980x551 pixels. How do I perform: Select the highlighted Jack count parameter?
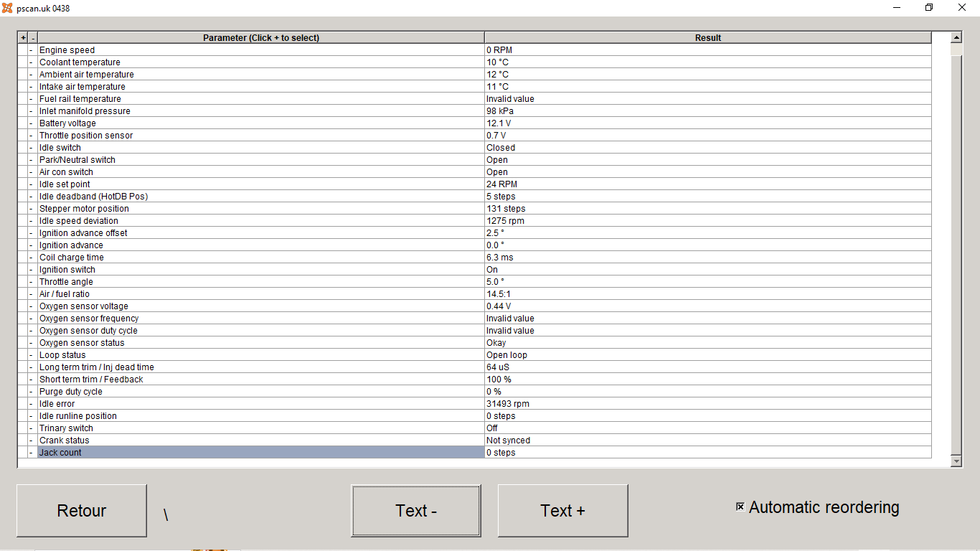[261, 453]
